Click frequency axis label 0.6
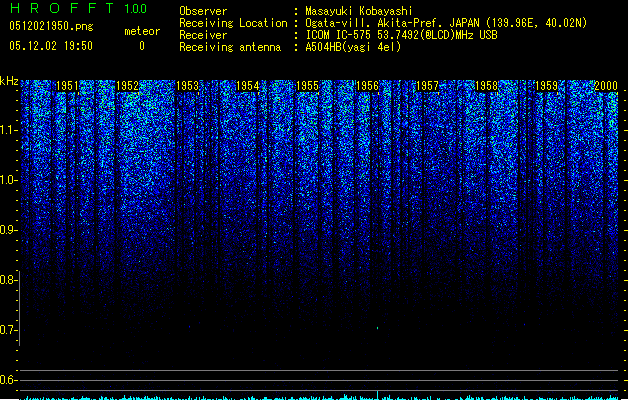Viewport: 629px width, 400px height. 8,380
